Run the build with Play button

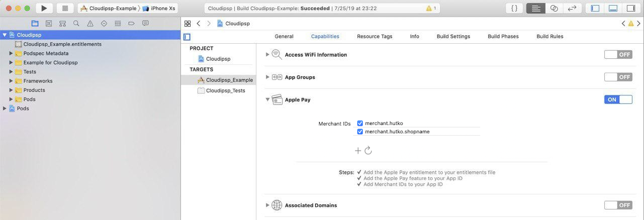(44, 8)
